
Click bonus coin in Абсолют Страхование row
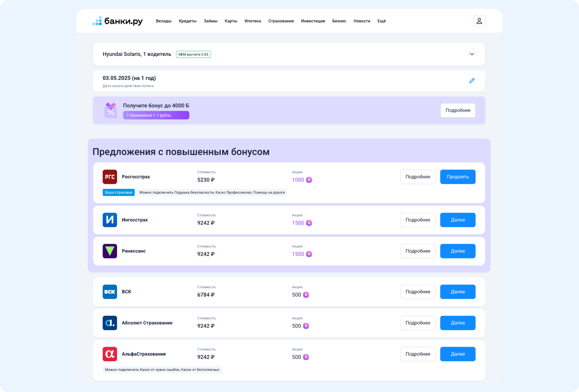click(x=306, y=326)
